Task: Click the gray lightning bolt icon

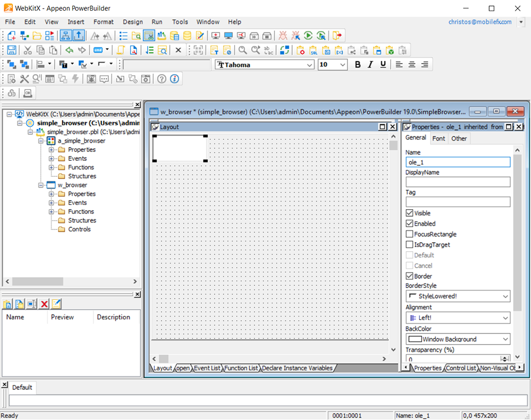Action: pos(75,79)
